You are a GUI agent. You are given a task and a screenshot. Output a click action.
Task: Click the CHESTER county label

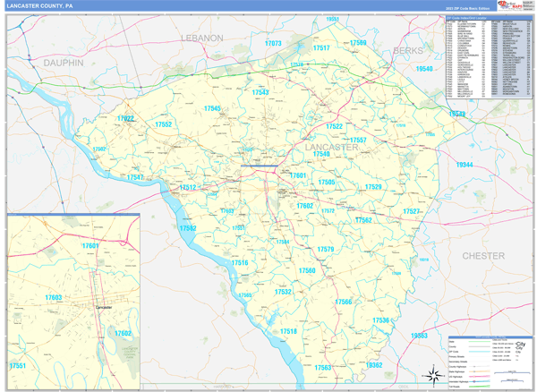coord(483,256)
